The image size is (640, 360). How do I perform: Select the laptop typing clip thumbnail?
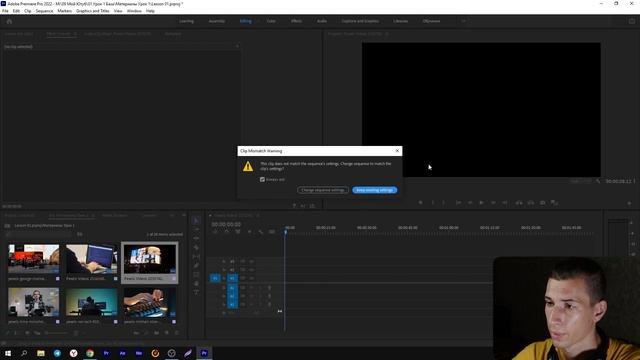tap(91, 259)
